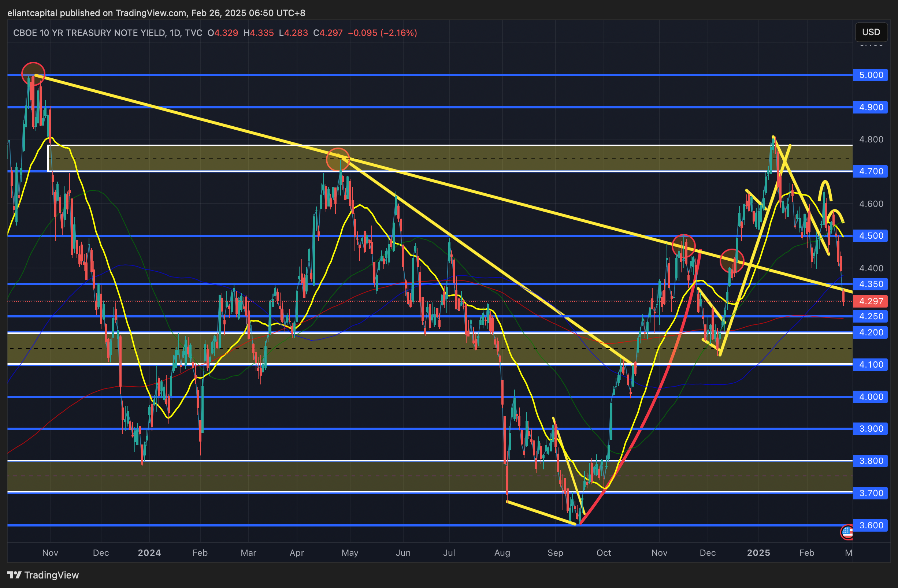Click the CBOE 10 YR TREASURY NOTE YIELD title
This screenshot has width=898, height=588.
89,33
